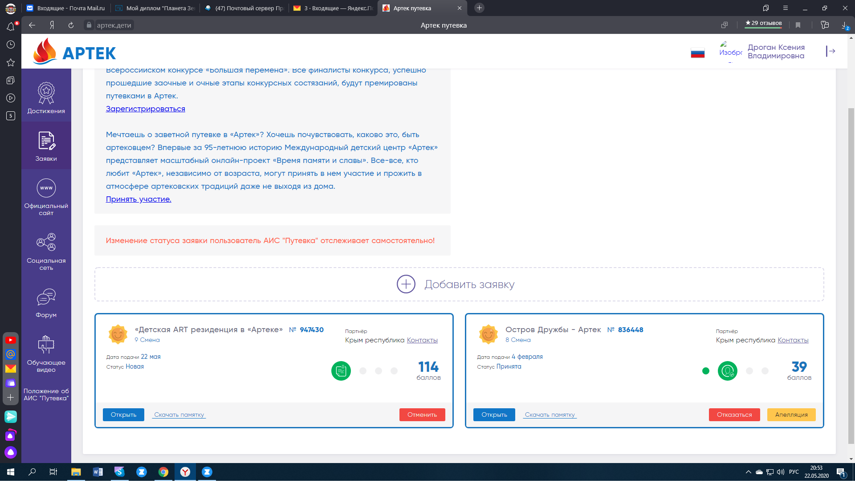Click the page vertical scrollbar
Viewport: 855px width, 504px height.
click(x=851, y=275)
